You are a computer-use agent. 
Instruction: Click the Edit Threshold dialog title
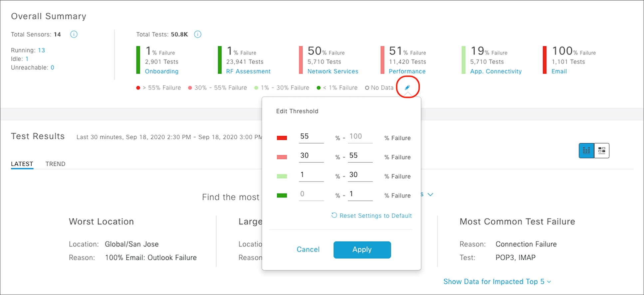click(297, 111)
